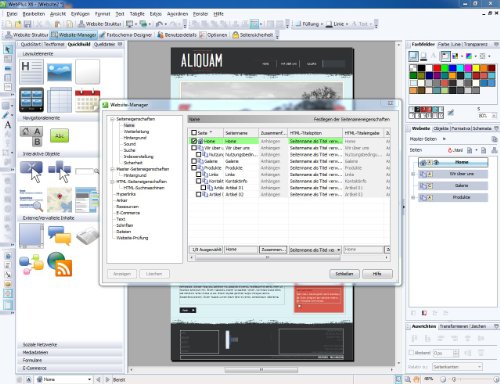Viewport: 500px width, 384px height.
Task: Select the artistic text A tool
Action: coord(8,125)
